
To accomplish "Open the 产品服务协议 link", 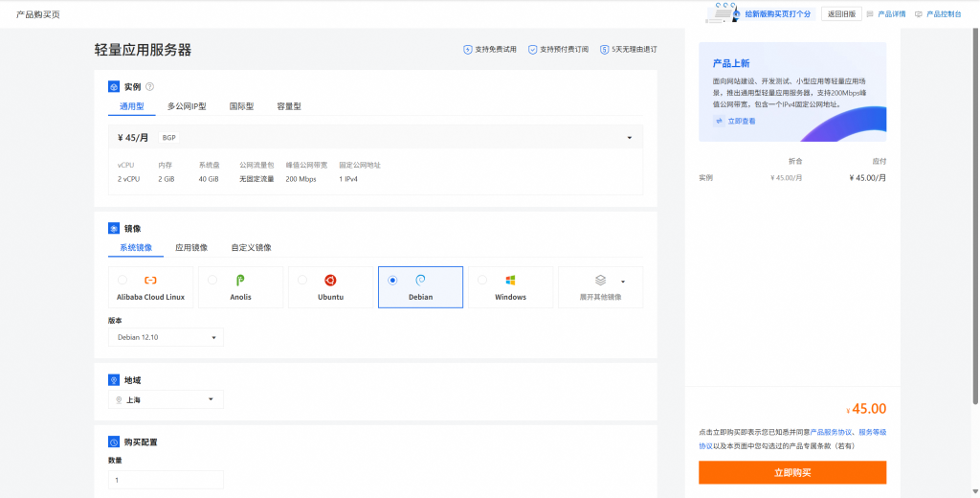I will [832, 433].
